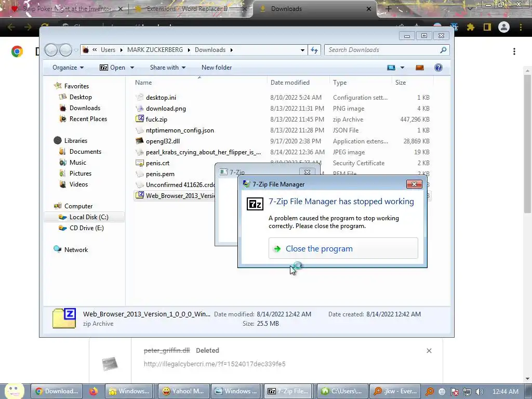The image size is (532, 399).
Task: Open Explorer help icon
Action: click(438, 68)
